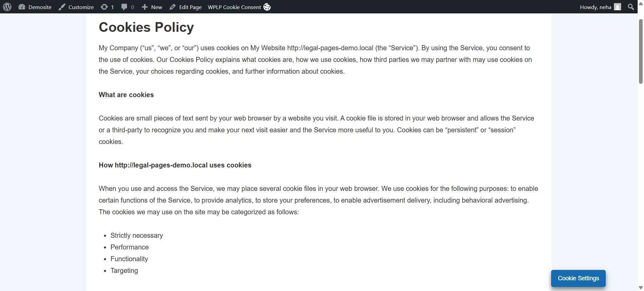Expand the Customize admin bar item
644x291 pixels.
(80, 7)
